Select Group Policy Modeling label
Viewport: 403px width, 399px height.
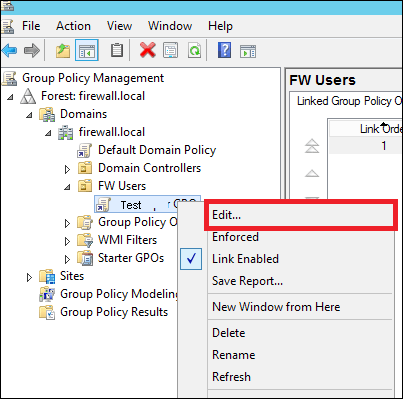[x=119, y=294]
